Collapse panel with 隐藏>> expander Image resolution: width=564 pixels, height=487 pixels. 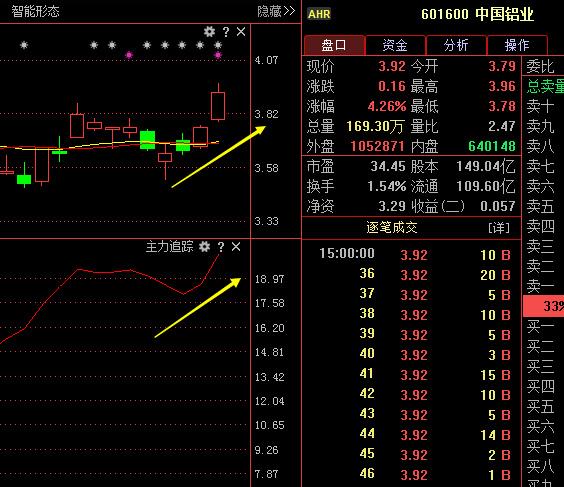coord(276,12)
